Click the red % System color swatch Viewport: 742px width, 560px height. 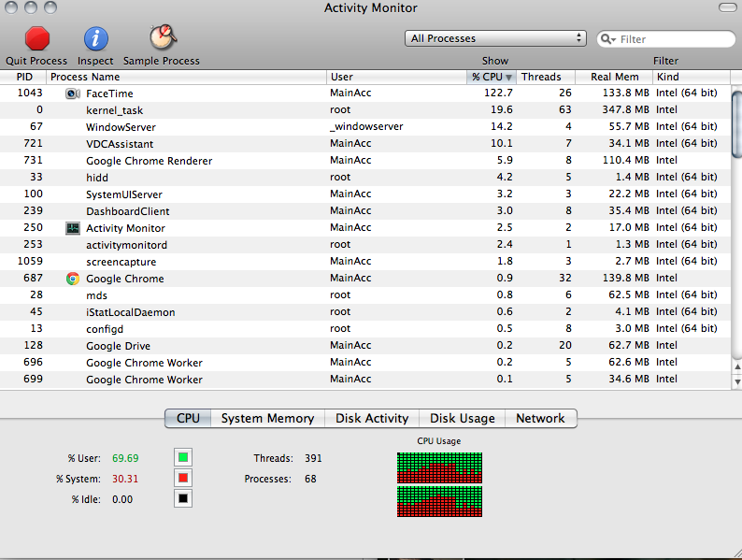coord(183,478)
